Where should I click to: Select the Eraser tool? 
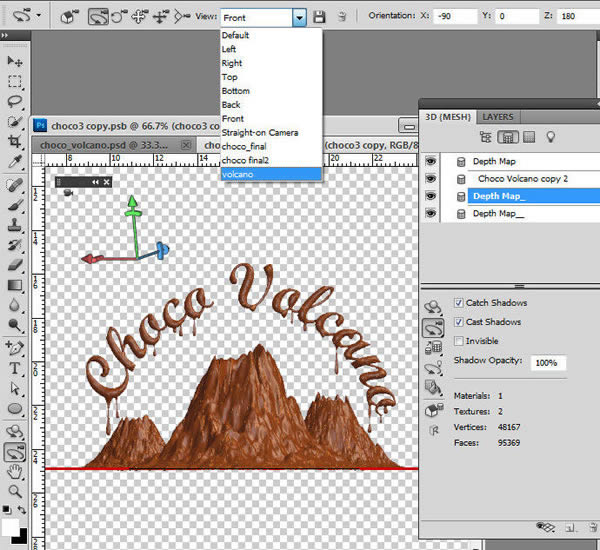tap(15, 265)
